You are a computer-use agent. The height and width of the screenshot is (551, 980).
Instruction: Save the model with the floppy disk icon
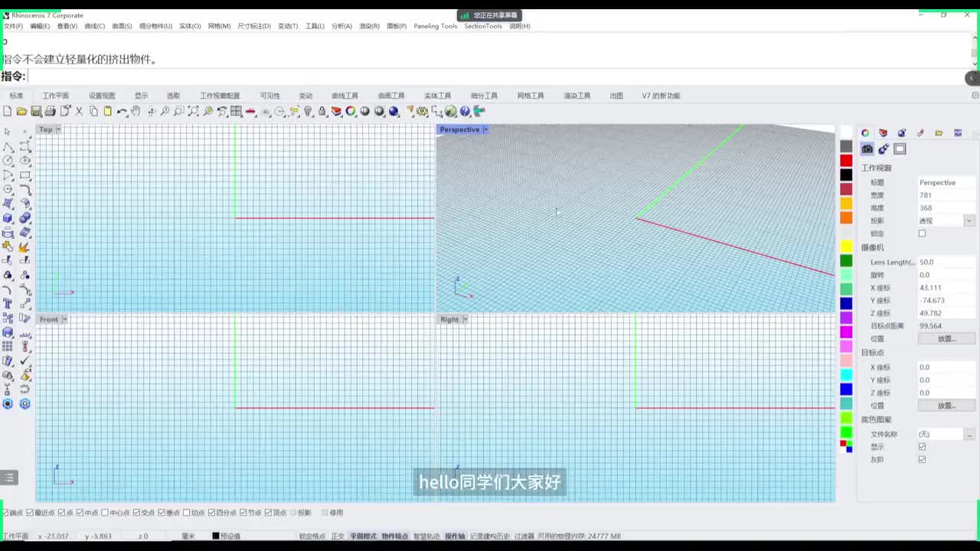tap(37, 112)
